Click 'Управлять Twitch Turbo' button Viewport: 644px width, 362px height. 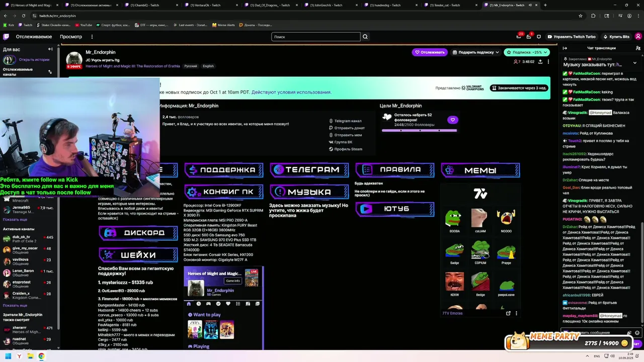point(571,37)
